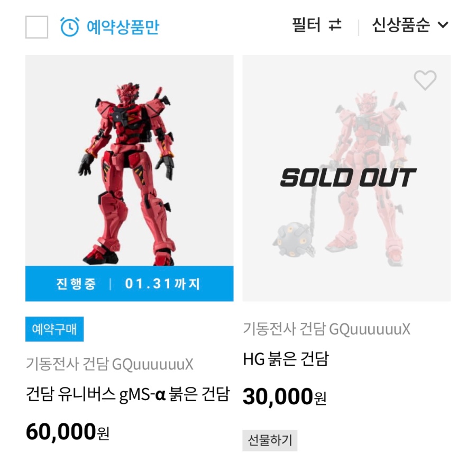This screenshot has width=476, height=471.
Task: Check the 예약상품만 checkbox
Action: click(37, 27)
